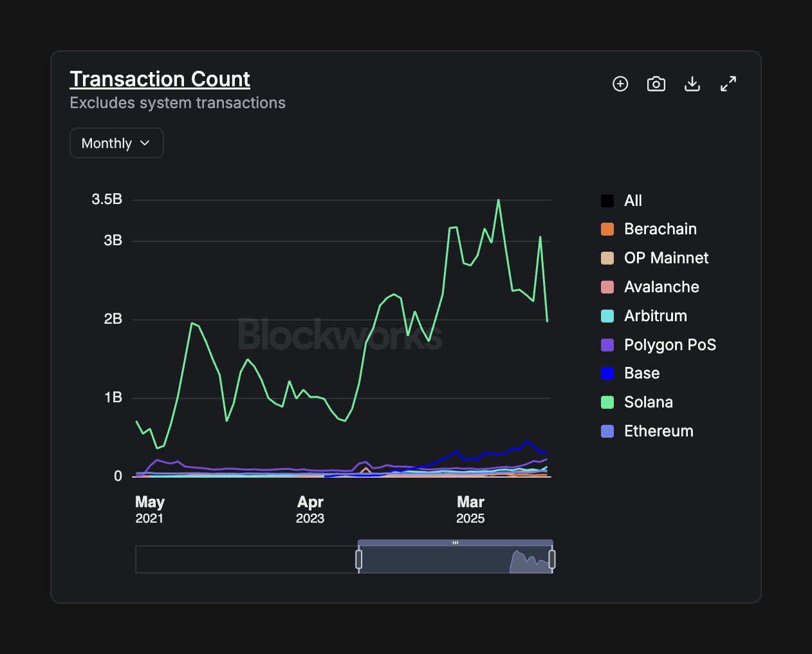Hide the Solana series from chart
Viewport: 812px width, 654px height.
pyautogui.click(x=648, y=402)
